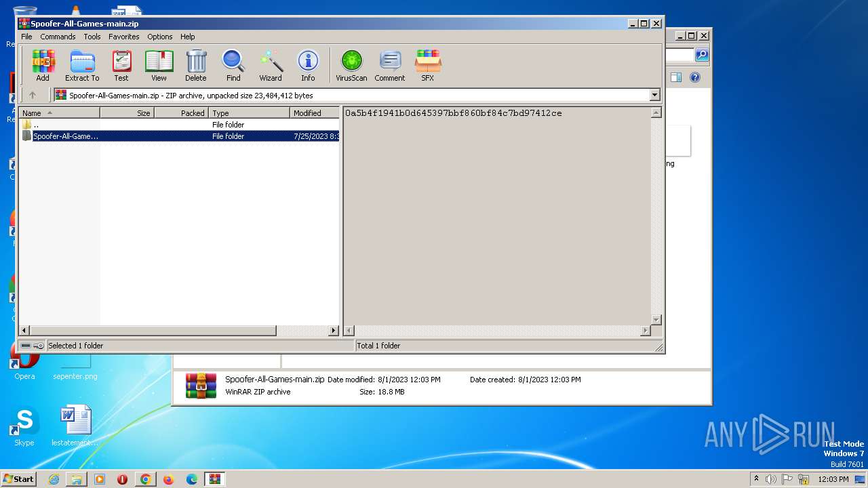Sort by the Packed column header
This screenshot has width=868, height=488.
(181, 113)
